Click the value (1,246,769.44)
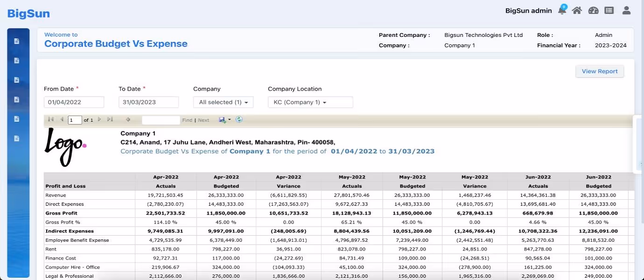The height and width of the screenshot is (280, 644). (475, 231)
